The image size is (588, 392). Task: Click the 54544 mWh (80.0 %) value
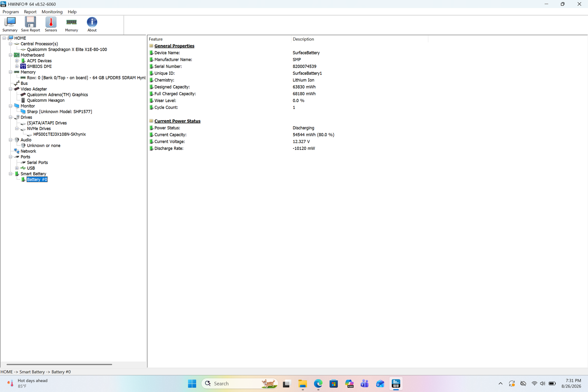(313, 135)
